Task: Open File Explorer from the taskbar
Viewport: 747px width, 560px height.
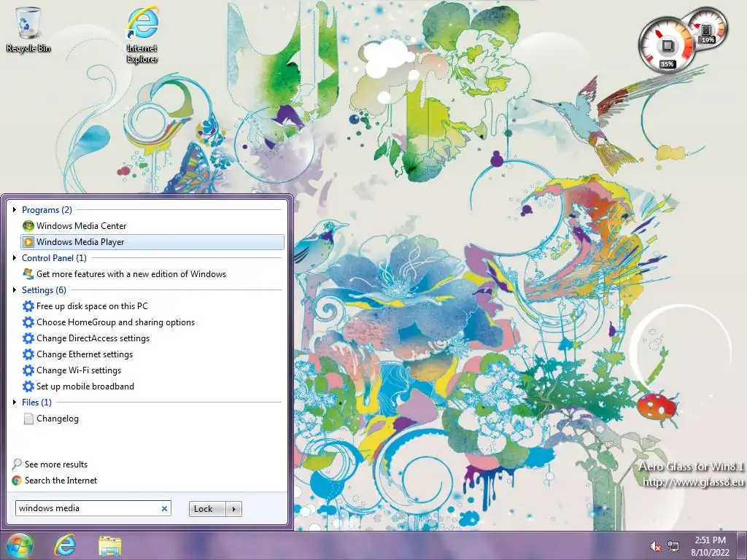Action: pyautogui.click(x=110, y=546)
